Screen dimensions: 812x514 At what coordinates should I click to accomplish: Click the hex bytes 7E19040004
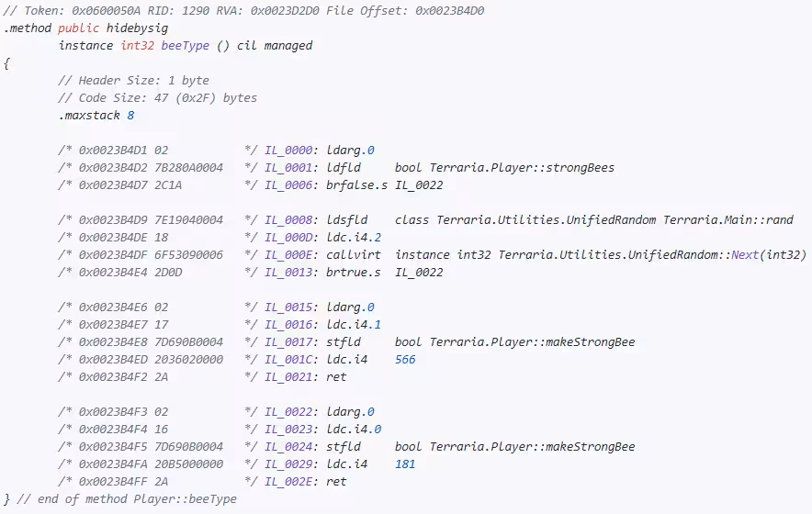point(189,220)
